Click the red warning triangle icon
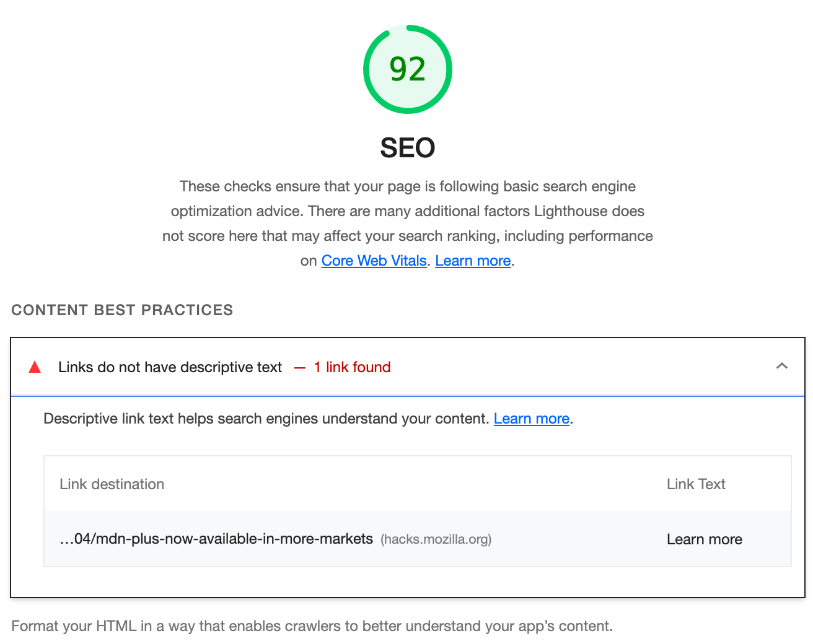Image resolution: width=813 pixels, height=644 pixels. (35, 367)
